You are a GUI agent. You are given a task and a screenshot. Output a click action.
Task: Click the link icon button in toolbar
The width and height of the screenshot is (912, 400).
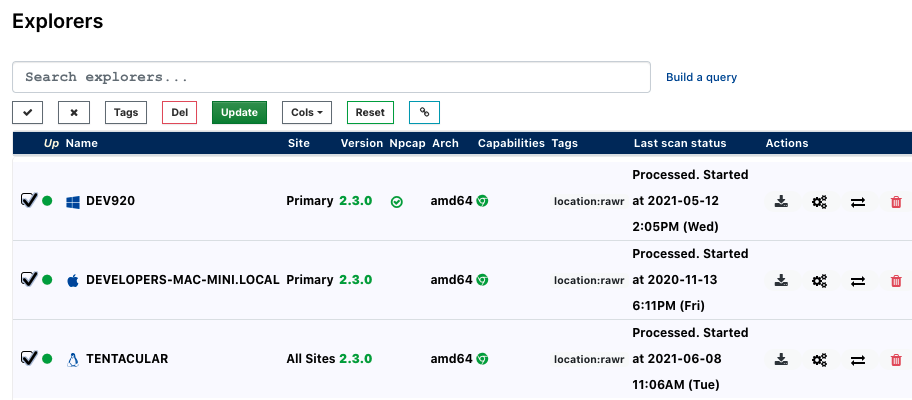coord(424,113)
